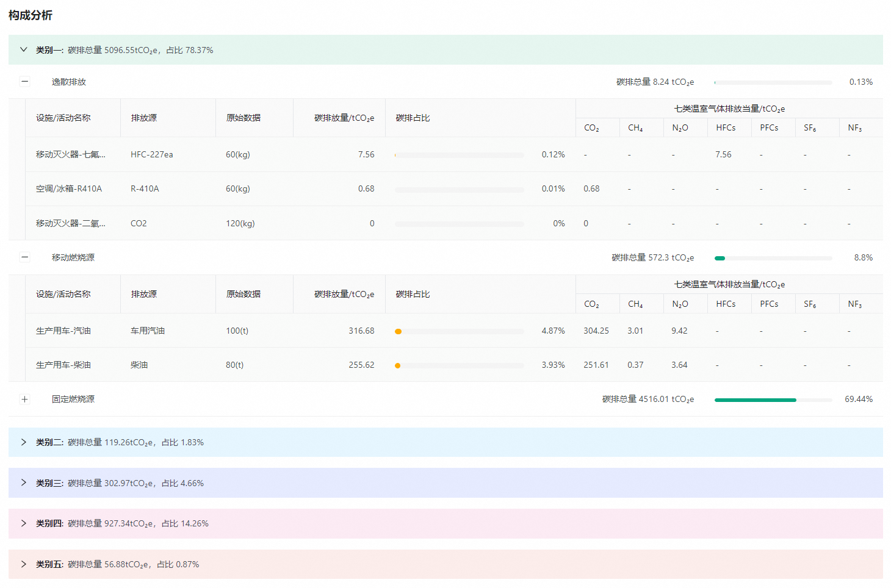Click the 类别一 carbon total header text
Viewport: 891px width, 588px height.
[x=124, y=50]
